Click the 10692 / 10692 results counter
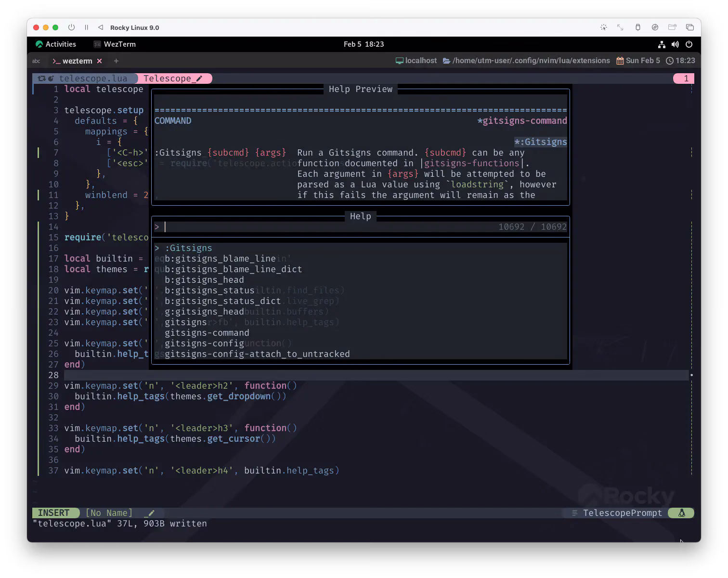 pos(533,227)
